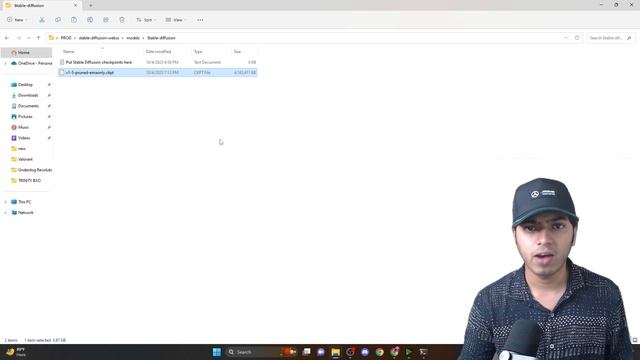
Task: Click the Share icon in toolbar
Action: pyautogui.click(x=106, y=20)
